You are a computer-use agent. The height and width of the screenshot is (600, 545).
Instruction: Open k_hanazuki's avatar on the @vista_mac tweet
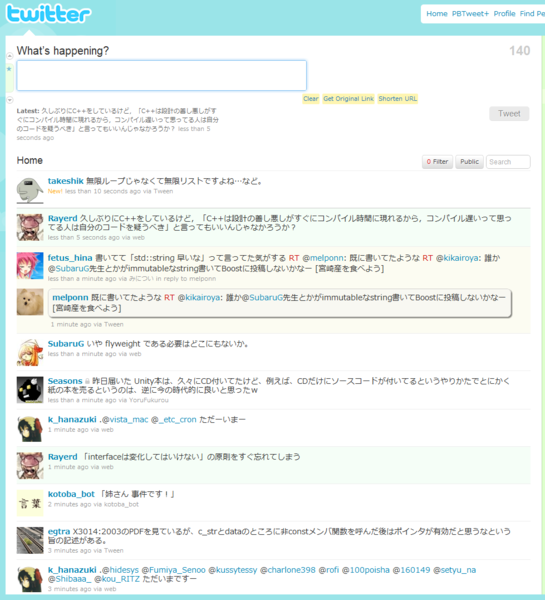tap(30, 428)
